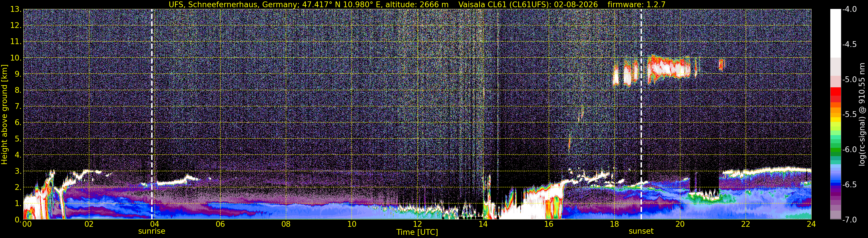868x238 pixels.
Task: Click the high cloud layer near 19 UTC
Action: pos(669,69)
